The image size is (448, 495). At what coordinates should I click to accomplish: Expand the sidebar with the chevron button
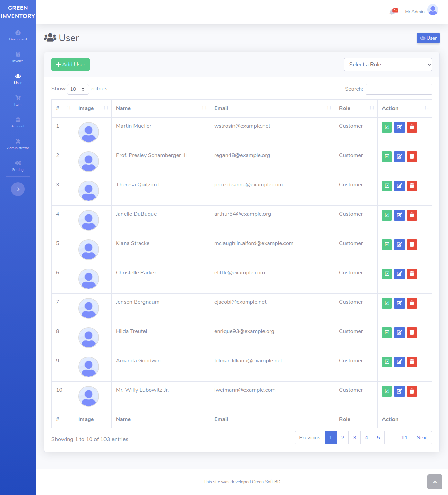(18, 189)
